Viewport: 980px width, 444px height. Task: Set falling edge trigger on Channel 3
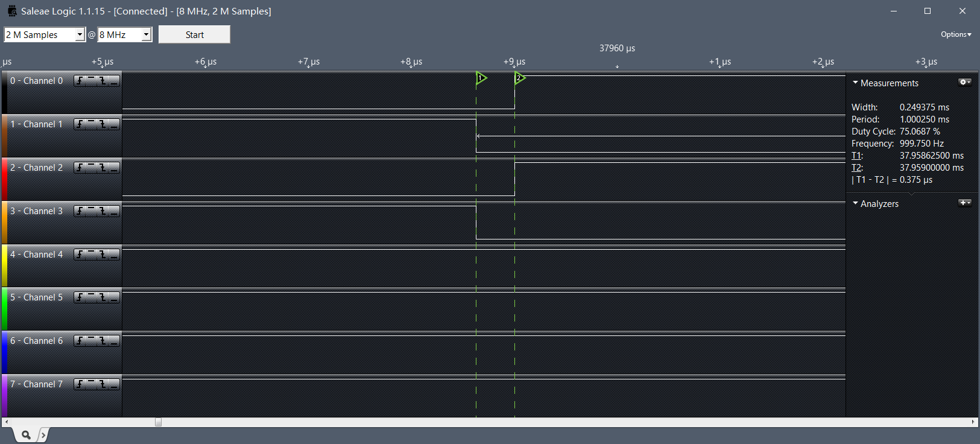[103, 211]
